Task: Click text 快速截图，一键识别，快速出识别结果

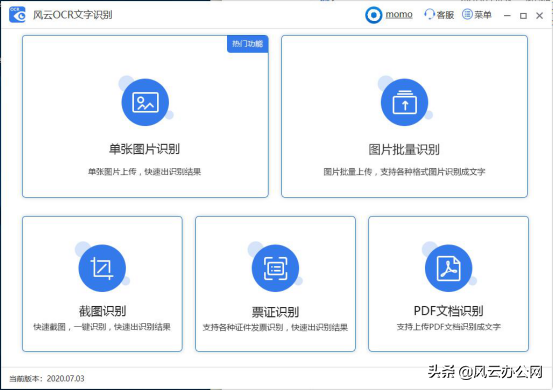Action: (x=102, y=327)
